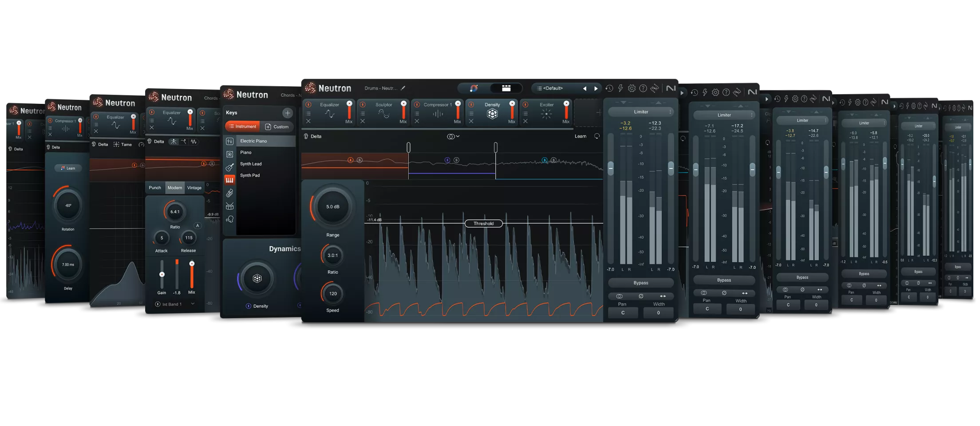Image resolution: width=980 pixels, height=426 pixels.
Task: Select the Keys piano category icon
Action: point(229,180)
